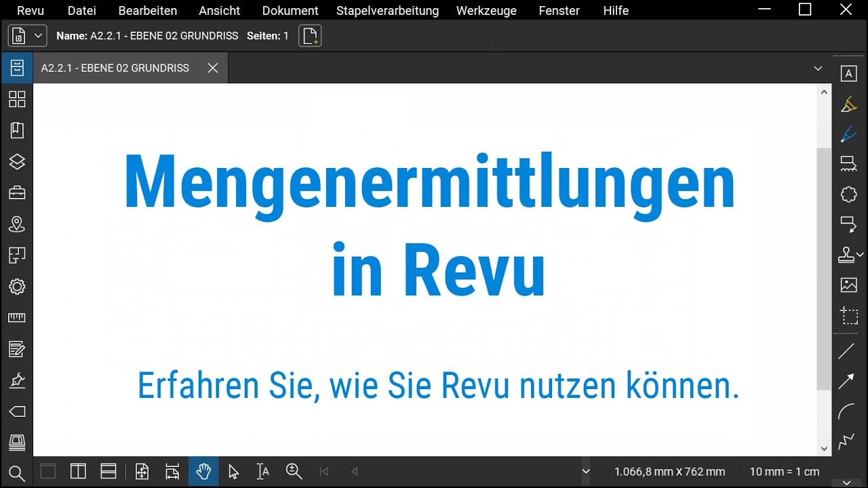The image size is (868, 488).
Task: Activate the Zoom tool
Action: tap(294, 471)
